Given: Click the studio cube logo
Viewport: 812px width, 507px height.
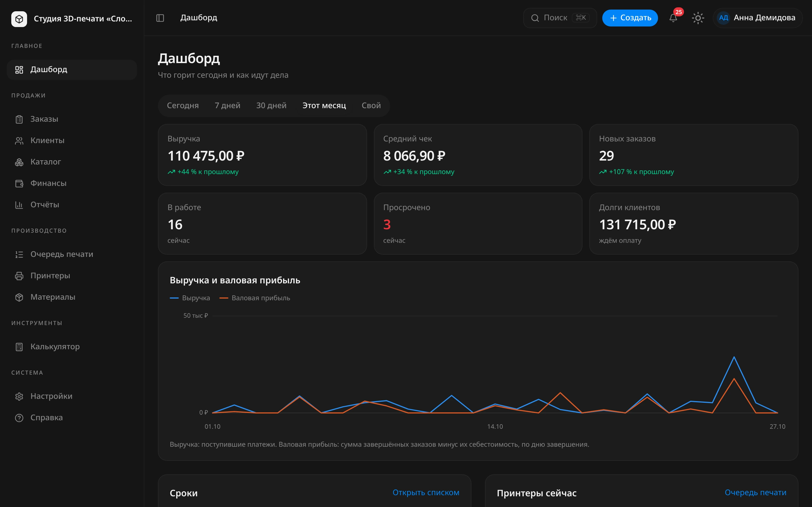Looking at the screenshot, I should click(19, 18).
